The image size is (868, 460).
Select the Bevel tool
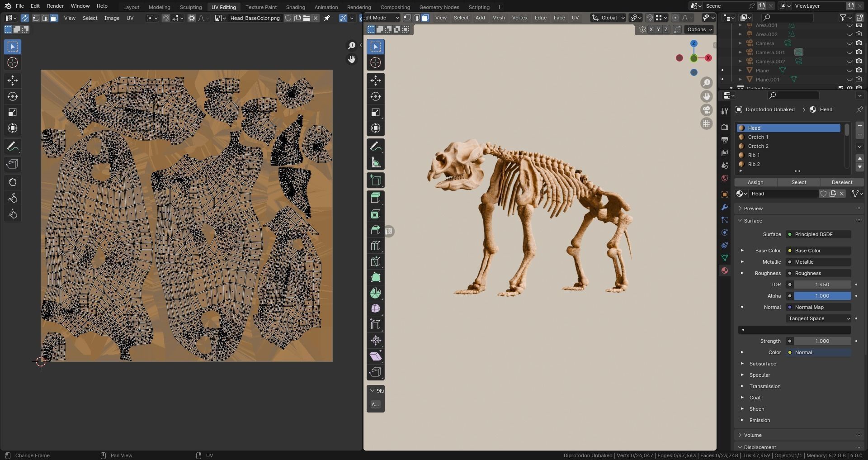[x=376, y=230]
